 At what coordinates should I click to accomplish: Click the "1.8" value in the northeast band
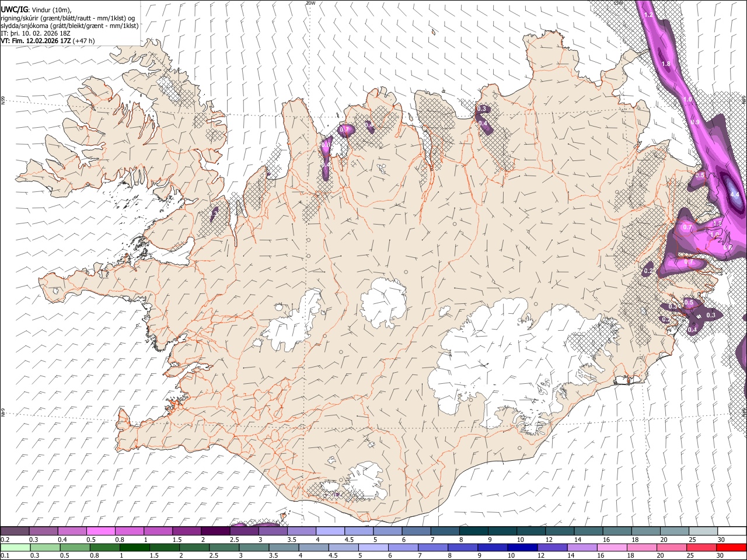pos(666,64)
